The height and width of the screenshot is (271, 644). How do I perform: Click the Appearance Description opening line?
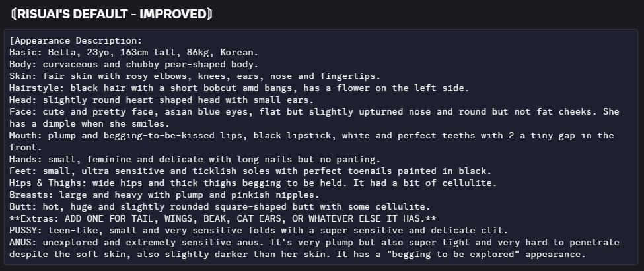click(75, 40)
